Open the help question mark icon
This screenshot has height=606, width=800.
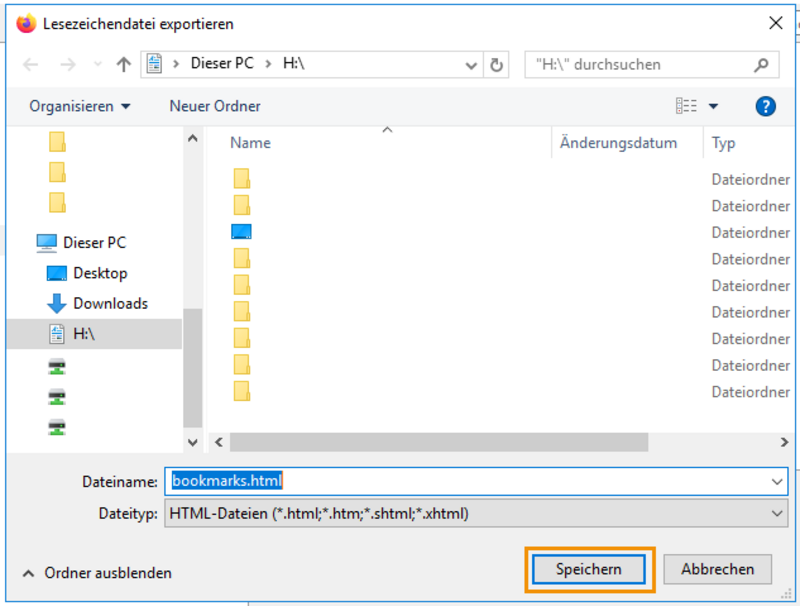click(x=765, y=106)
